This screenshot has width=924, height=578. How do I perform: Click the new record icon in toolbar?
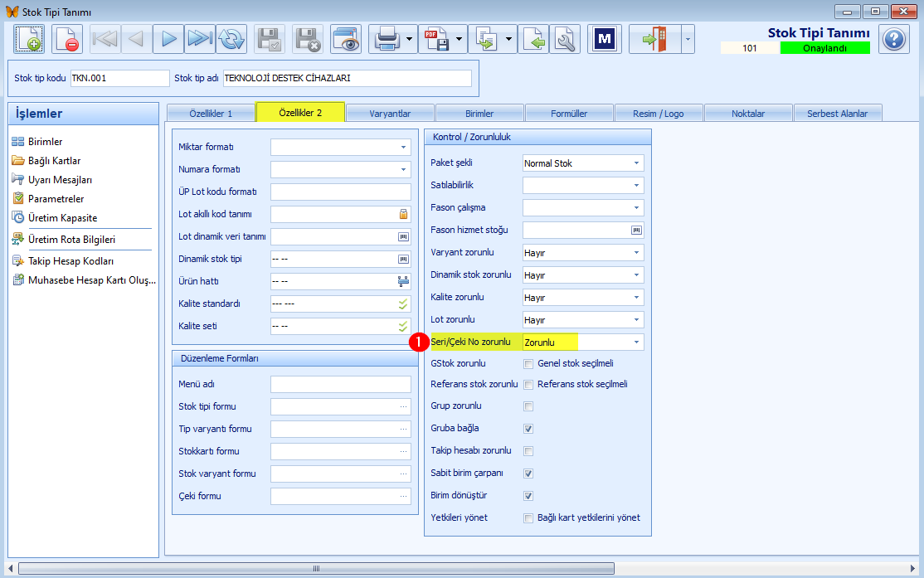(x=29, y=40)
